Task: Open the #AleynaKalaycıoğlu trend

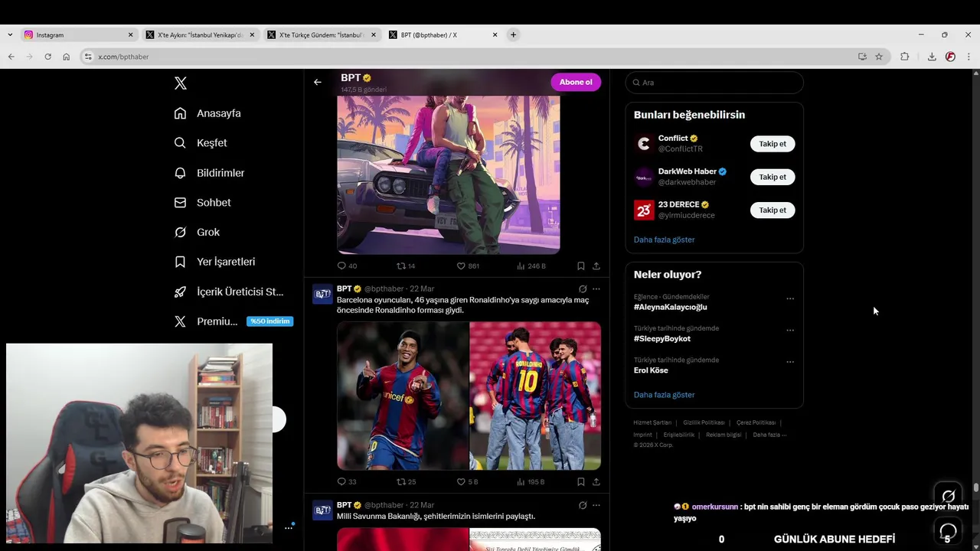Action: click(x=670, y=307)
